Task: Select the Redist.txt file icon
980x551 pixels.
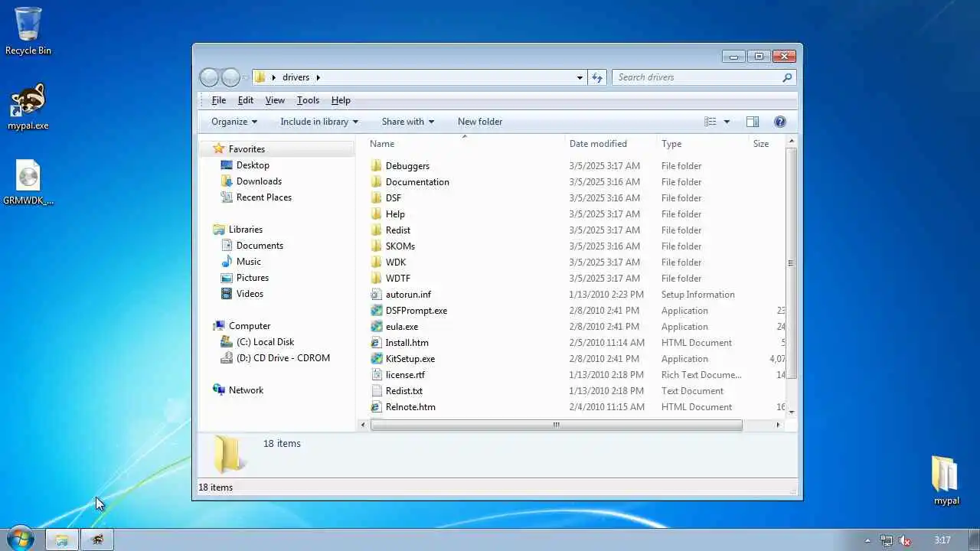Action: click(376, 391)
